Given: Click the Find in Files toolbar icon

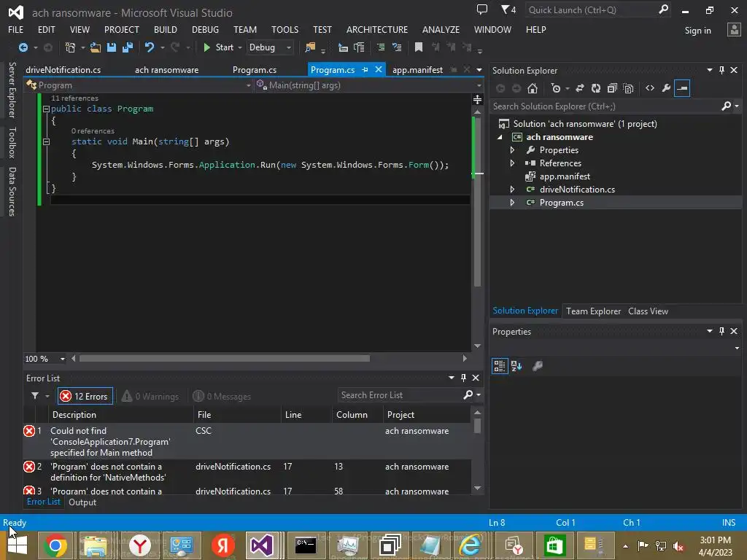Looking at the screenshot, I should [x=310, y=47].
